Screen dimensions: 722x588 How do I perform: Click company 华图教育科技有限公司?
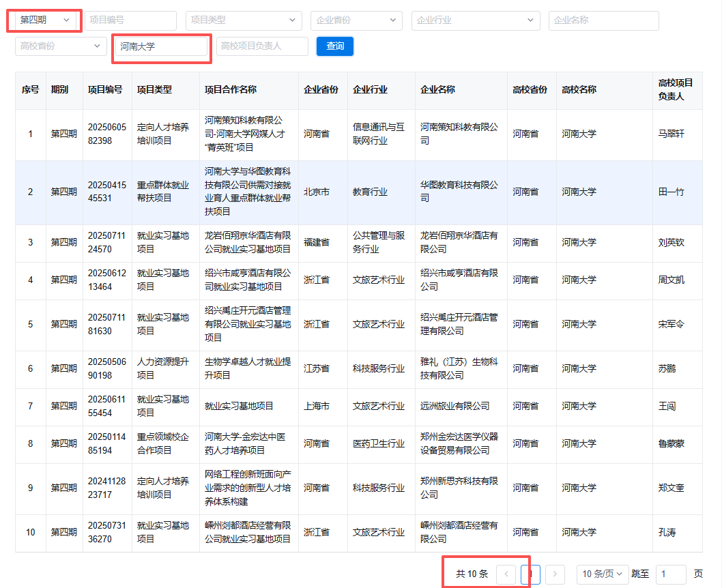tap(459, 192)
